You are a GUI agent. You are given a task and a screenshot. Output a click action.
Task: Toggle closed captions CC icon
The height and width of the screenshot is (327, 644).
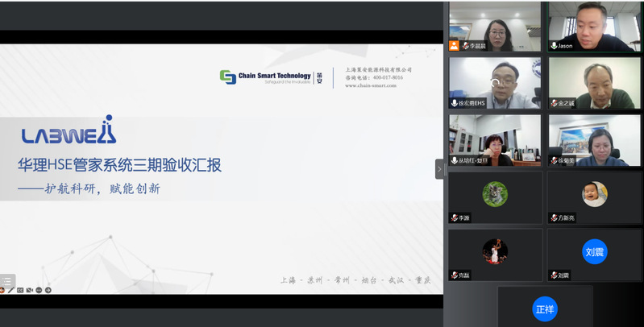pos(20,290)
